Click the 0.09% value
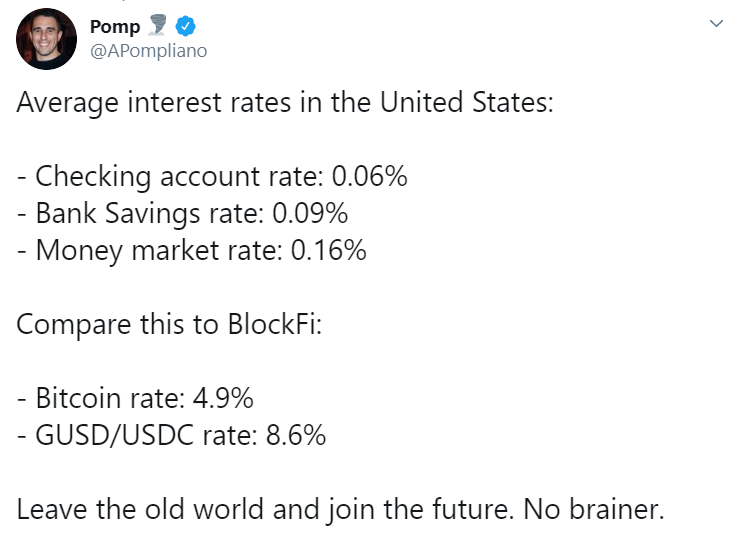 click(x=310, y=213)
